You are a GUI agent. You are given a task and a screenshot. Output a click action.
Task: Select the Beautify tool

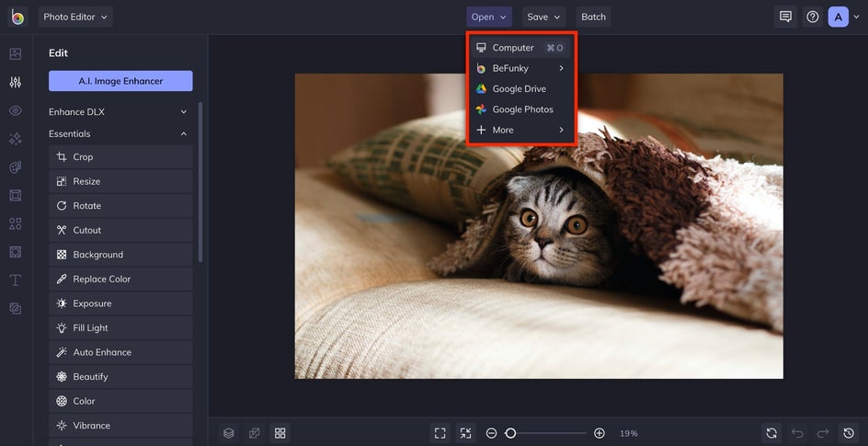pos(120,376)
